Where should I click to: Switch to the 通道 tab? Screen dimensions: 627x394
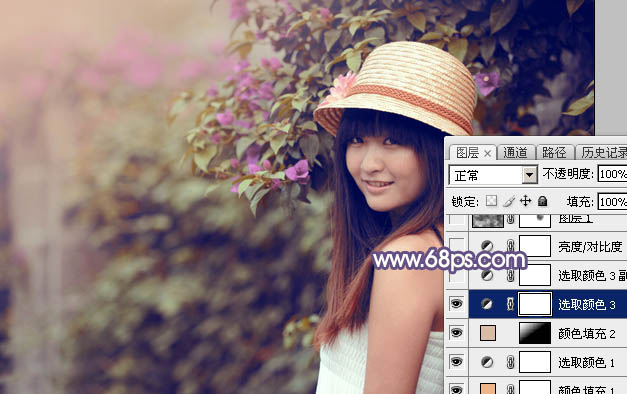pyautogui.click(x=515, y=153)
